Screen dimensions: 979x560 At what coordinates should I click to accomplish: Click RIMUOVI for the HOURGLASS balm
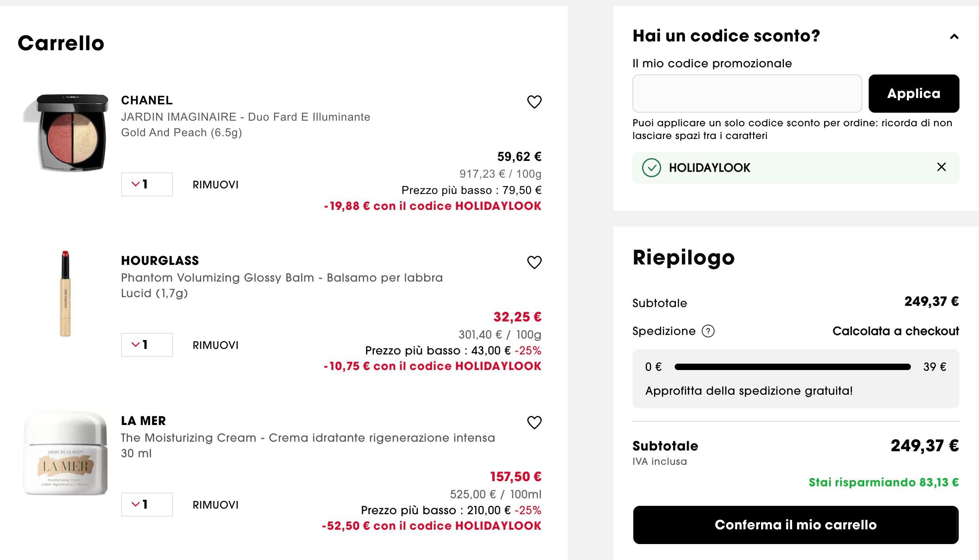pyautogui.click(x=215, y=345)
